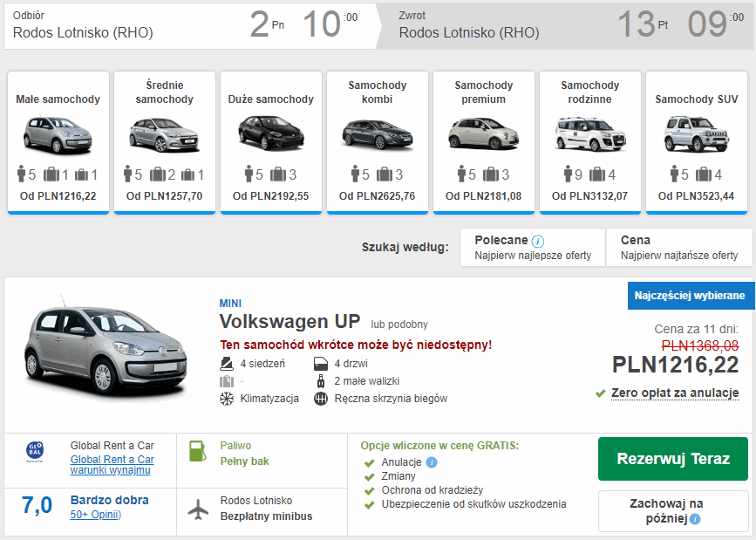The width and height of the screenshot is (756, 540).
Task: Click the suitcase icon in Samochody SUV card
Action: (704, 174)
